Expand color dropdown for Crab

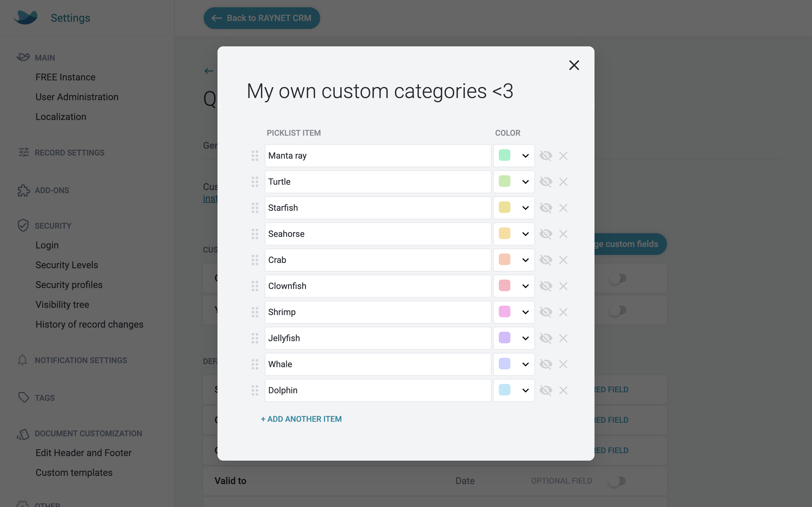[524, 259]
